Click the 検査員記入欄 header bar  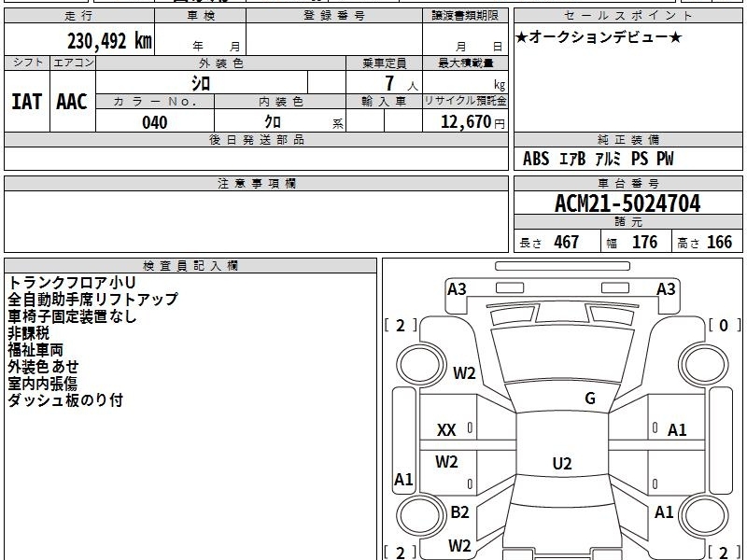coord(190,266)
